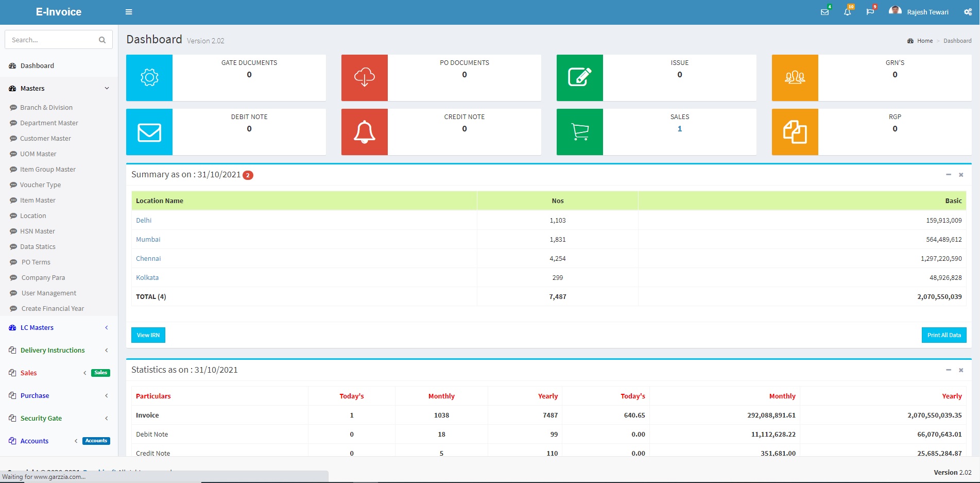Click the hamburger sidebar toggle icon

point(129,12)
